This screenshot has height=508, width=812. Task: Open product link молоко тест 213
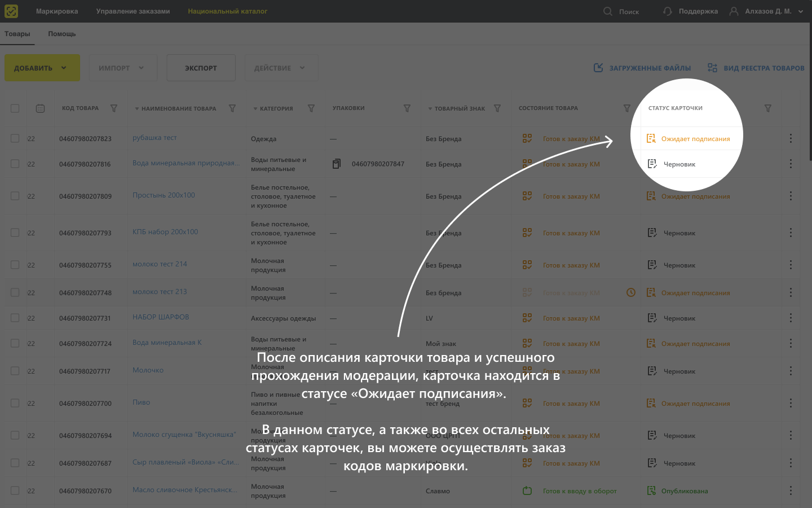pos(160,292)
